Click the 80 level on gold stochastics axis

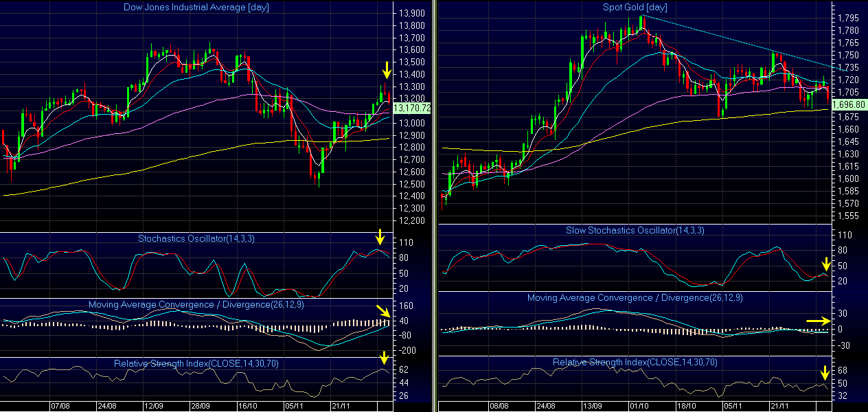point(842,250)
